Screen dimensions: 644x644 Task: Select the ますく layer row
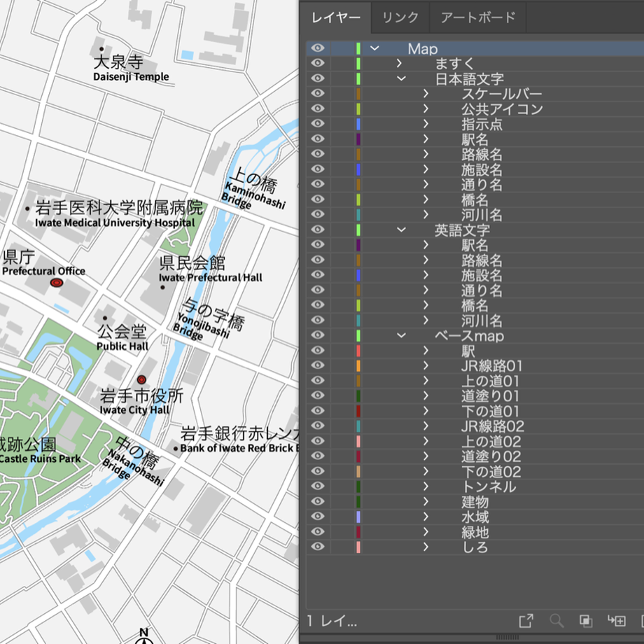click(x=475, y=63)
